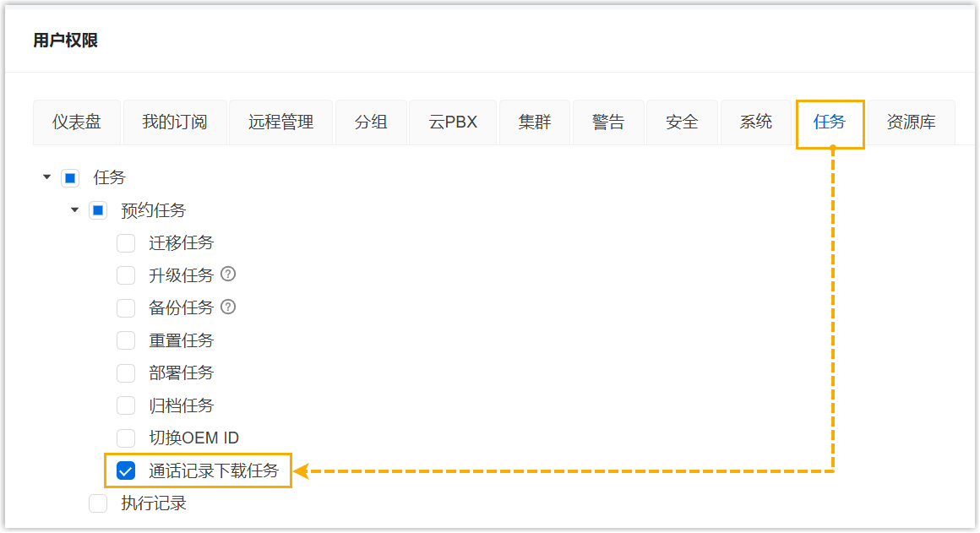This screenshot has width=980, height=533.
Task: Toggle the 任务 root checkbox
Action: tap(70, 178)
